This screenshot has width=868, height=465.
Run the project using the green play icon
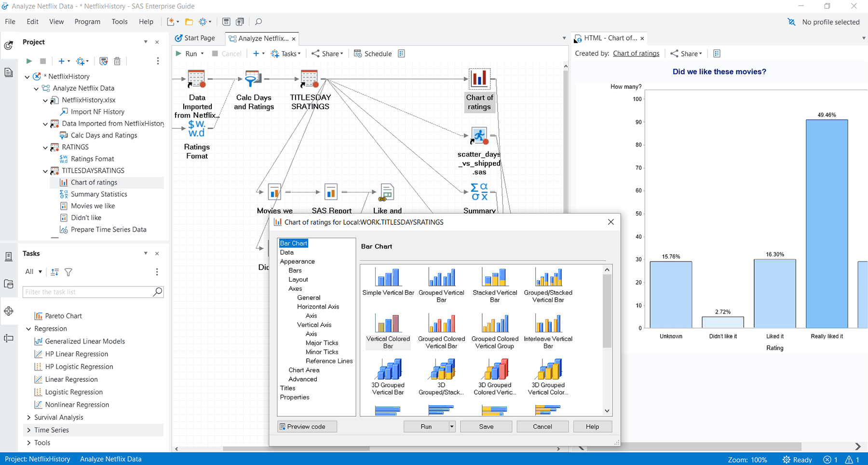tap(28, 61)
